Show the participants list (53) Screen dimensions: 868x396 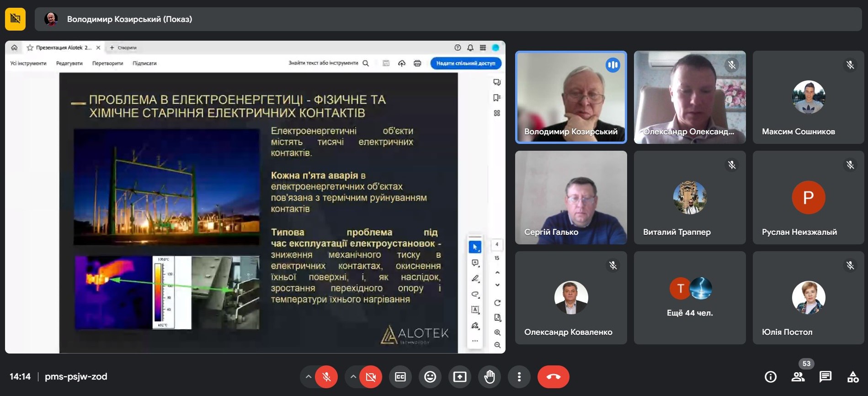(x=798, y=377)
